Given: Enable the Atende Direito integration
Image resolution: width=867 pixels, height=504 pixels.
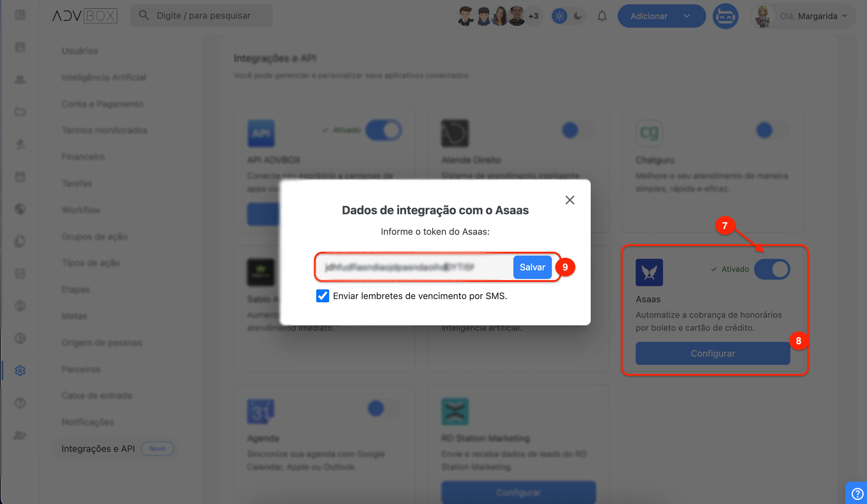Looking at the screenshot, I should [x=578, y=130].
